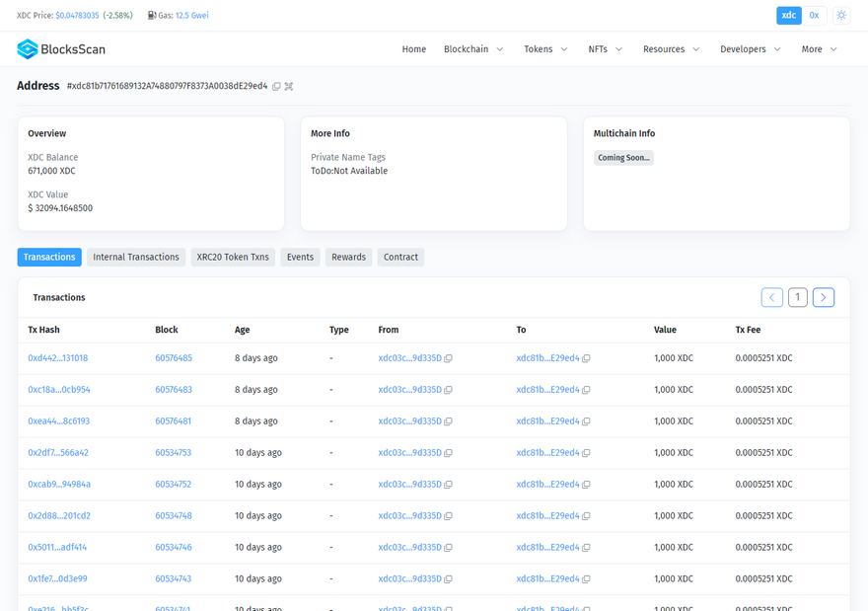Image resolution: width=868 pixels, height=611 pixels.
Task: Toggle light/dark theme sun icon
Action: pyautogui.click(x=841, y=16)
